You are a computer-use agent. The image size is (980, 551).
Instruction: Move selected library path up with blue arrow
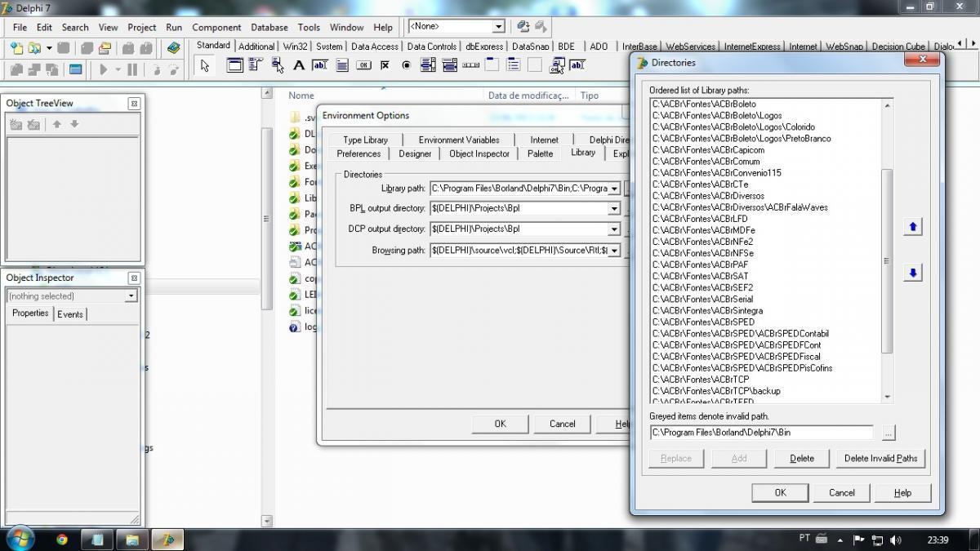pos(913,227)
